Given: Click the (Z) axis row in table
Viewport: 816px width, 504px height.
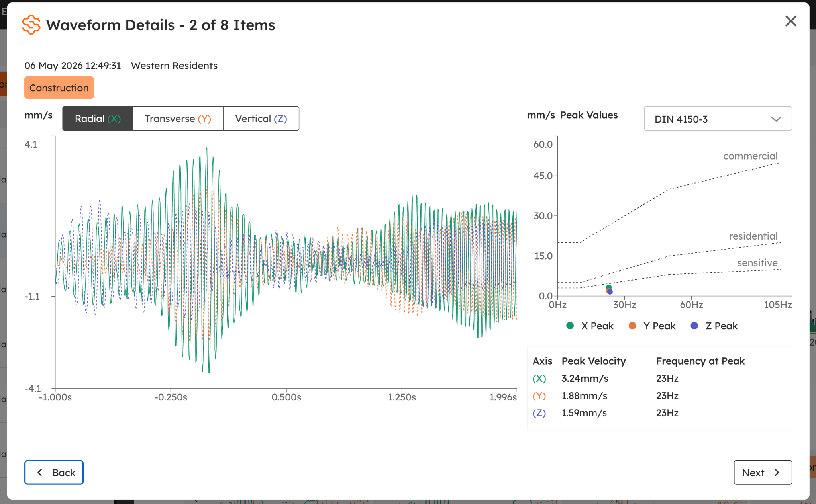Looking at the screenshot, I should coord(659,413).
